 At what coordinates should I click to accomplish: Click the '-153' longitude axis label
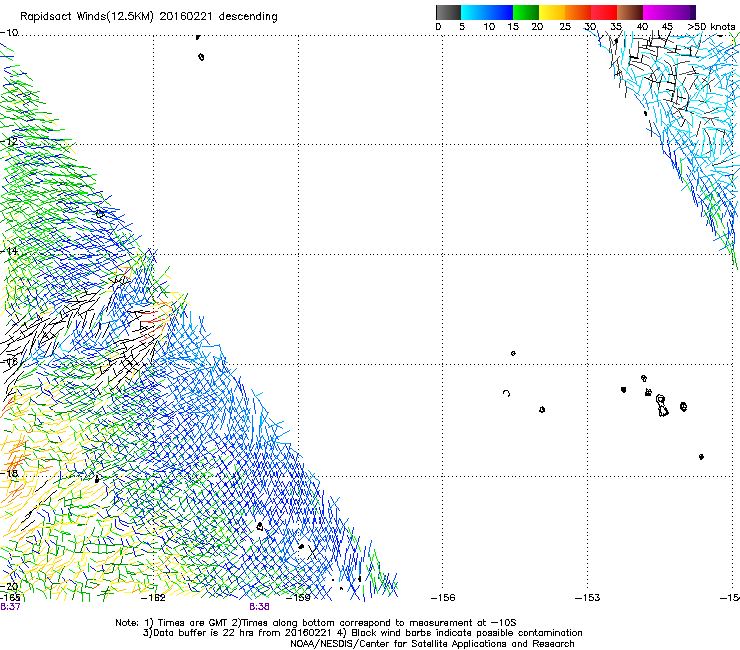[x=588, y=598]
